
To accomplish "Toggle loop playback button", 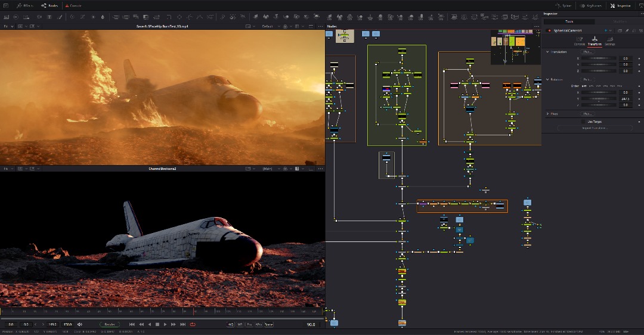I will click(x=193, y=324).
